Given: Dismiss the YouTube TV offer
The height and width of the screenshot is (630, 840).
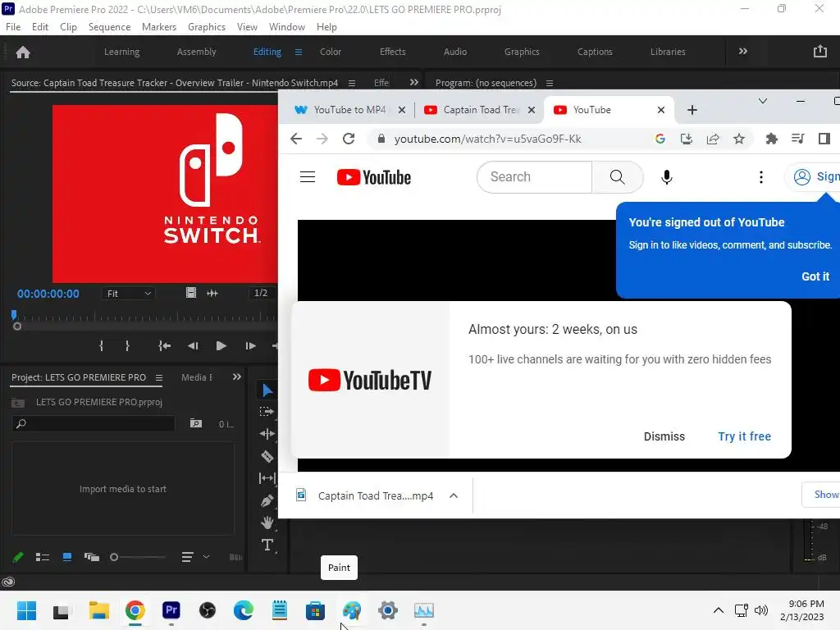Looking at the screenshot, I should 664,436.
